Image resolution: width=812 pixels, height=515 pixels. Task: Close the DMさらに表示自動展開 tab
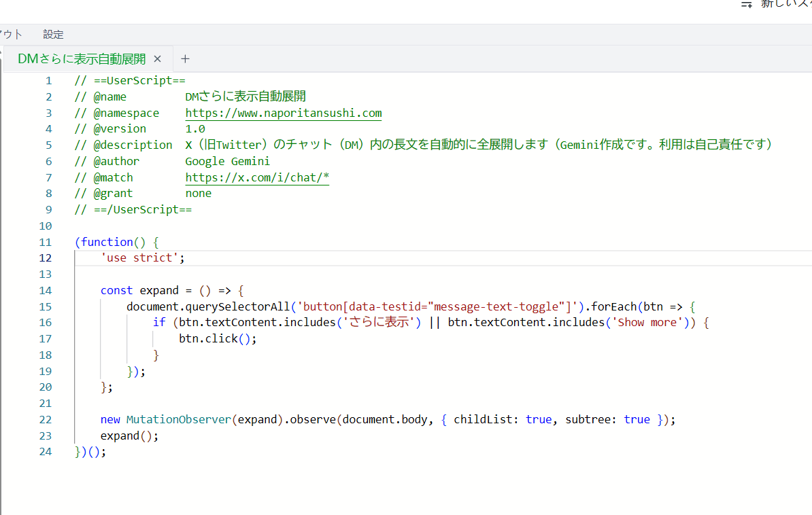(157, 59)
